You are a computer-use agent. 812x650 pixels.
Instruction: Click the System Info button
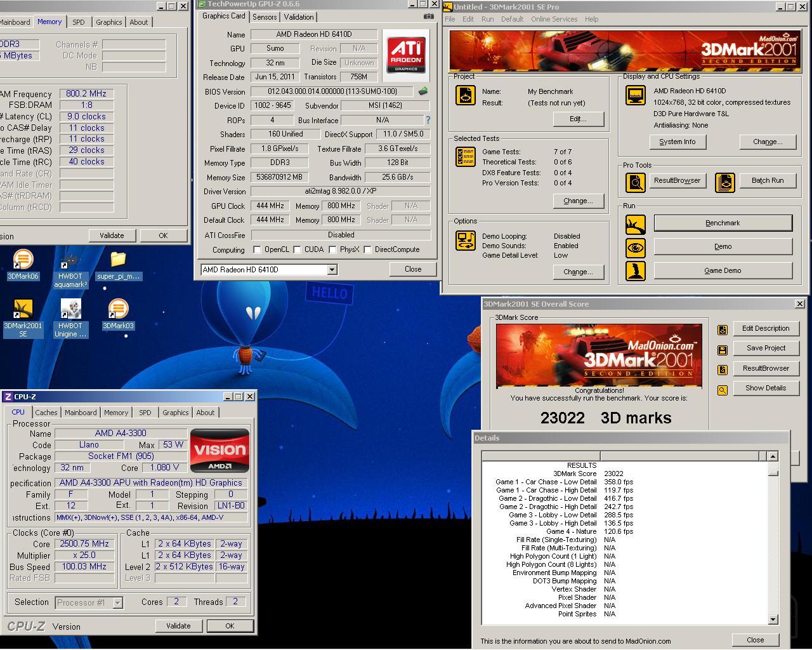point(677,142)
